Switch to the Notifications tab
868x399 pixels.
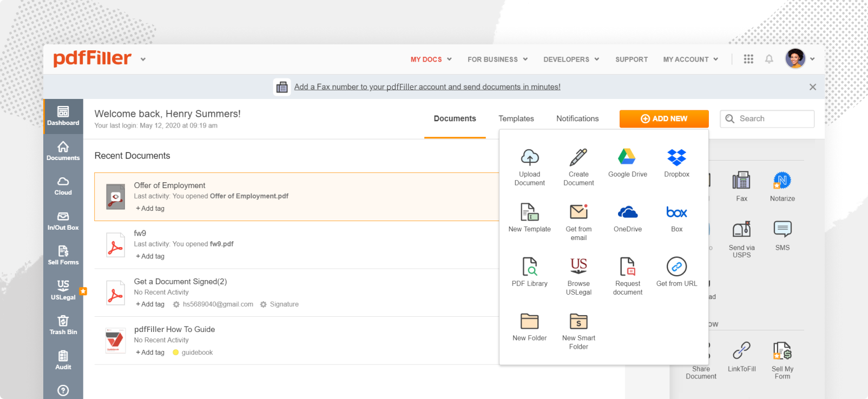pyautogui.click(x=577, y=118)
